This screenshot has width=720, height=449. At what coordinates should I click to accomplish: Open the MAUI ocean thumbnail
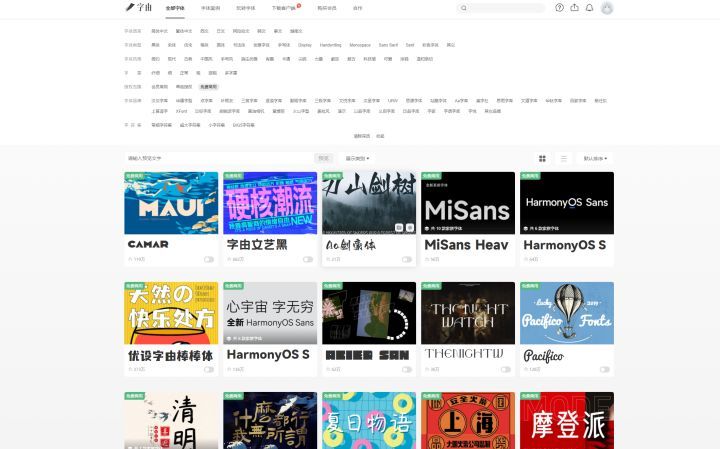tap(171, 203)
